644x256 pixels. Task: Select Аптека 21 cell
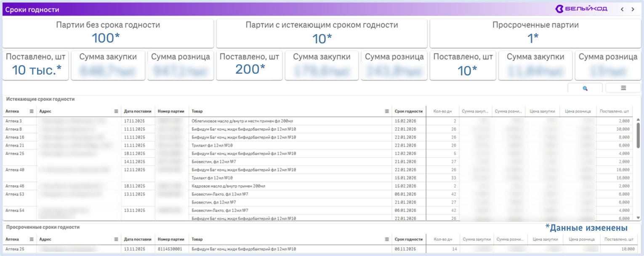pyautogui.click(x=20, y=145)
